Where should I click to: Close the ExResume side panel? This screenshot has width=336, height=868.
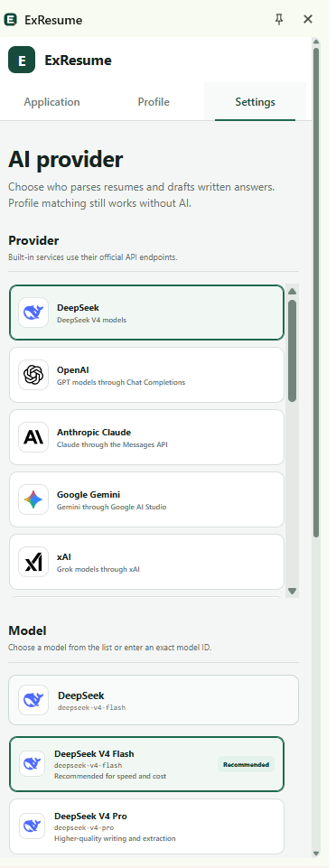tap(308, 19)
